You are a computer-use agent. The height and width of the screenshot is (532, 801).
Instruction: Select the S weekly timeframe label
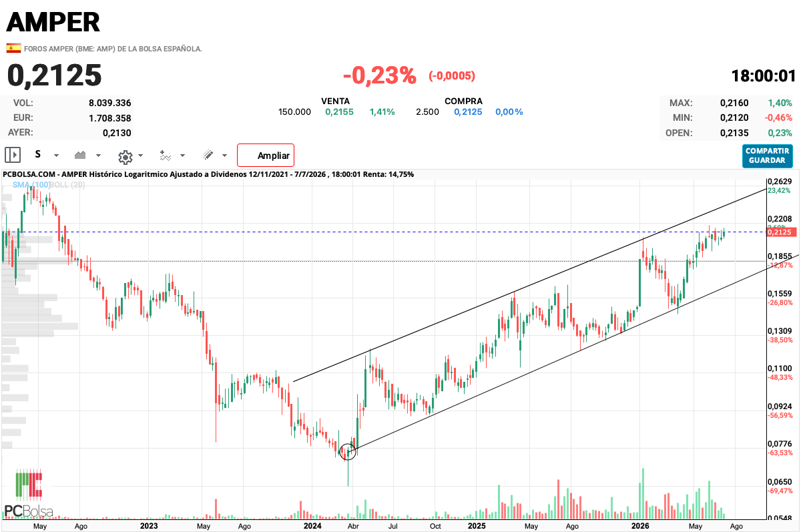(38, 154)
